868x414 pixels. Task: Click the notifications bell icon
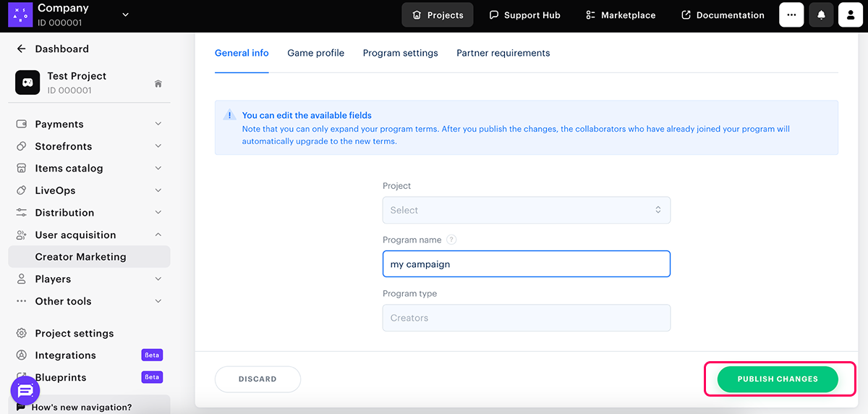tap(821, 15)
